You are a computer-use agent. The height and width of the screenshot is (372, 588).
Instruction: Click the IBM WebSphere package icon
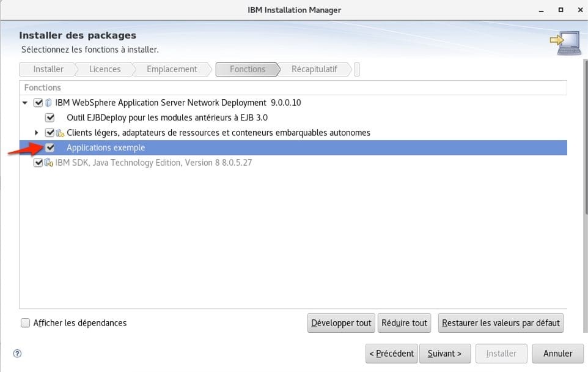pyautogui.click(x=48, y=102)
